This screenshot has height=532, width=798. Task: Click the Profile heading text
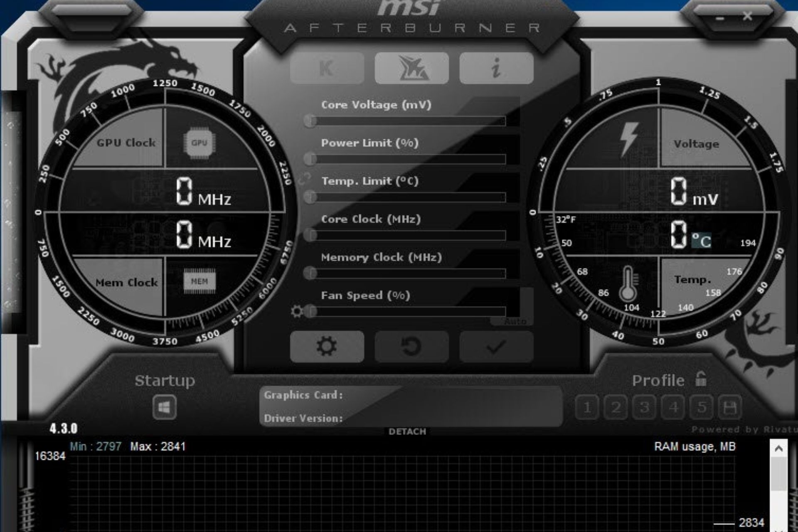pos(658,380)
